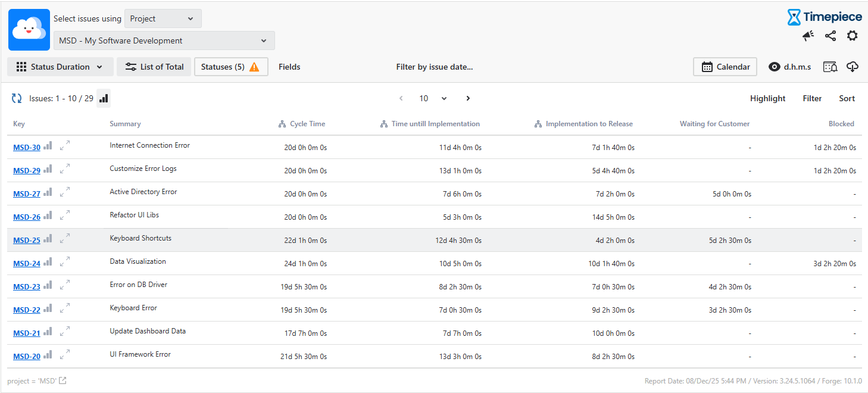
Task: Open the settings gear icon
Action: pyautogui.click(x=853, y=36)
